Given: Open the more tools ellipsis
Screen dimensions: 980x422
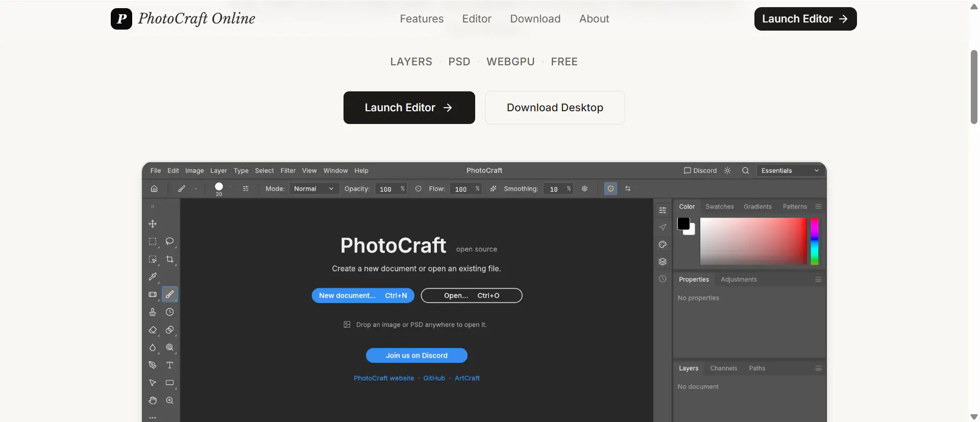Looking at the screenshot, I should coord(153,417).
